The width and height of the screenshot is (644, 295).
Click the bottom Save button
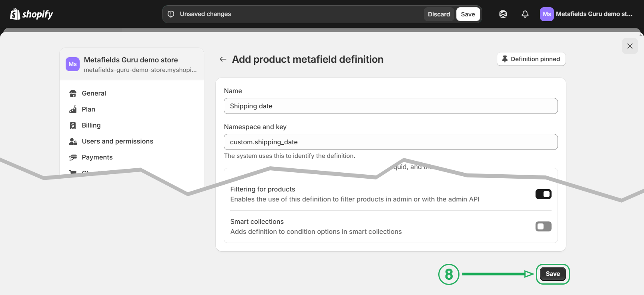point(552,274)
